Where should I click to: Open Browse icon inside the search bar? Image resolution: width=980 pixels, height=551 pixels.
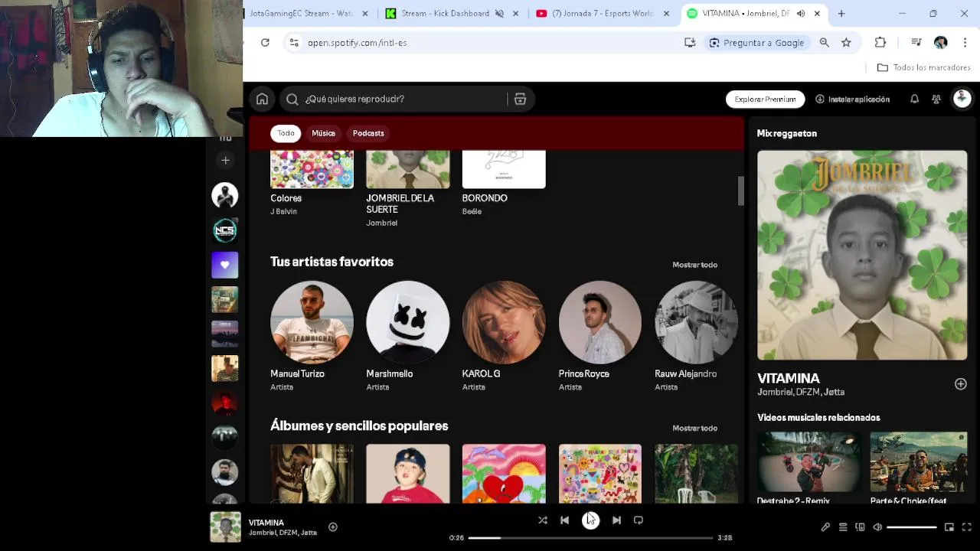[520, 99]
